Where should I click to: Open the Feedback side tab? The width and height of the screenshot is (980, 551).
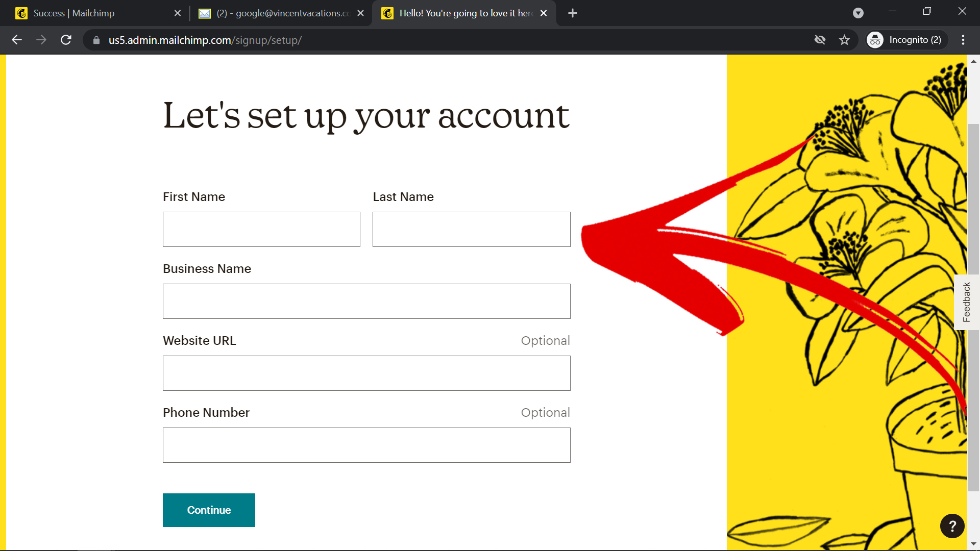(967, 302)
